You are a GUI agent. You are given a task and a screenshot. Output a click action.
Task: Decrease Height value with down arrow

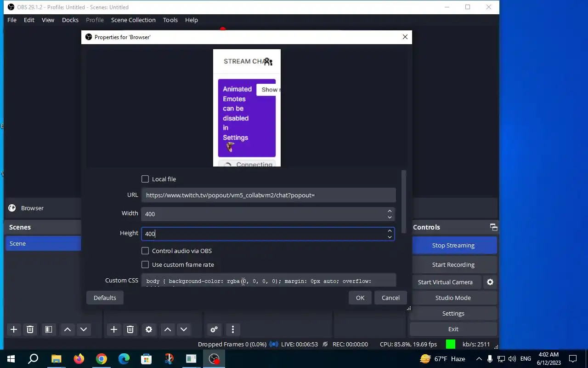pyautogui.click(x=390, y=237)
